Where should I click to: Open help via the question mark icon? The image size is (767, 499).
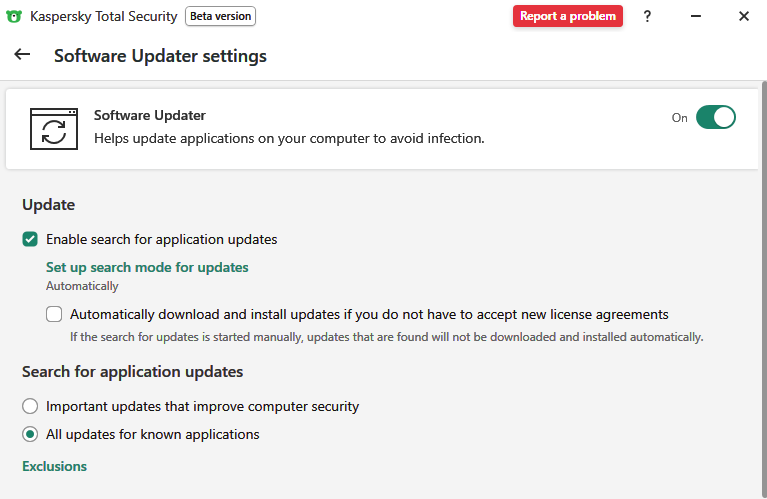coord(647,16)
